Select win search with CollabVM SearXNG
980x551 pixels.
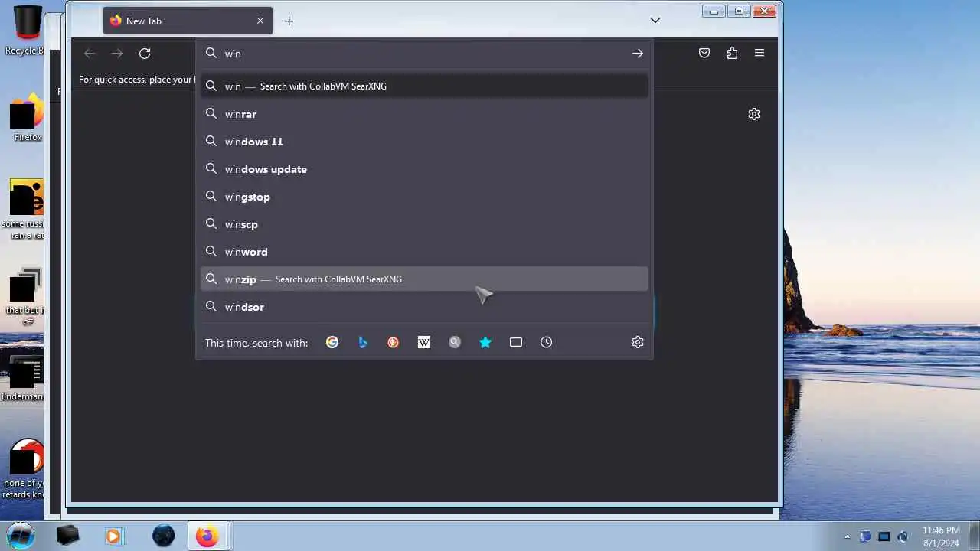pyautogui.click(x=424, y=86)
